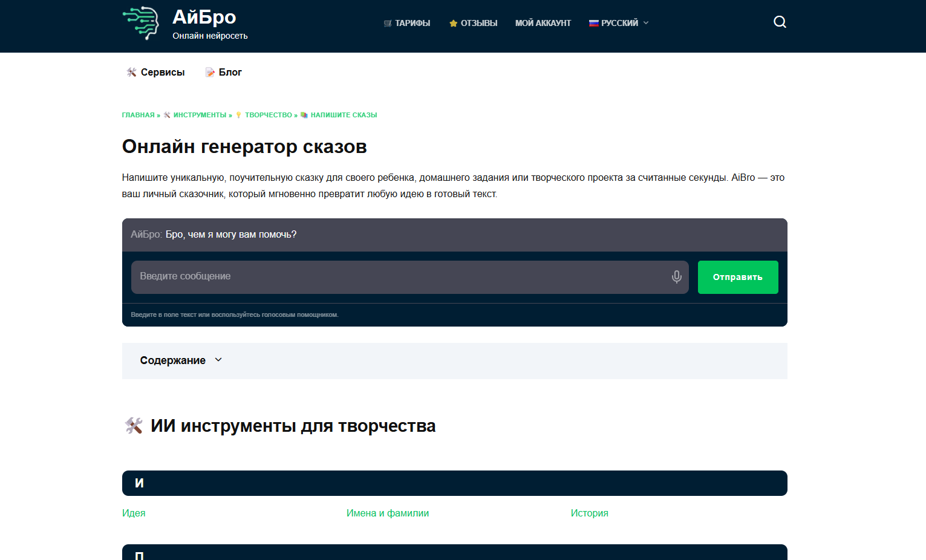The height and width of the screenshot is (560, 926).
Task: Click the Russian flag icon
Action: tap(593, 23)
